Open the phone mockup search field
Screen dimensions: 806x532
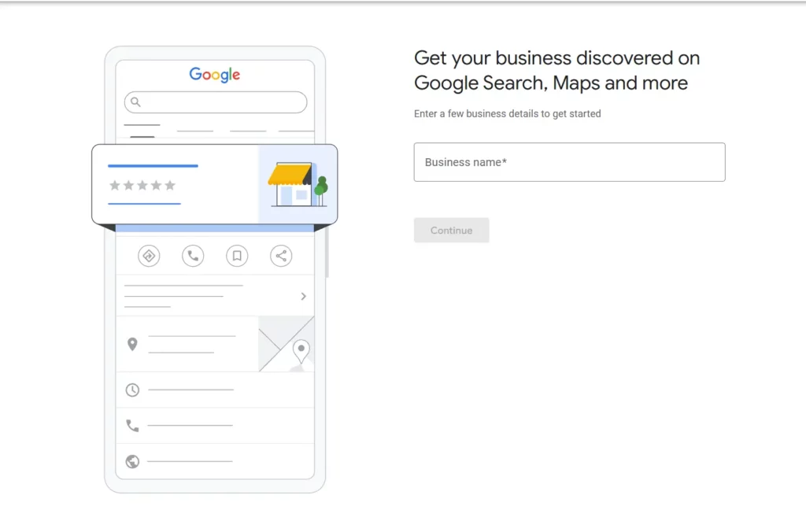coord(215,102)
